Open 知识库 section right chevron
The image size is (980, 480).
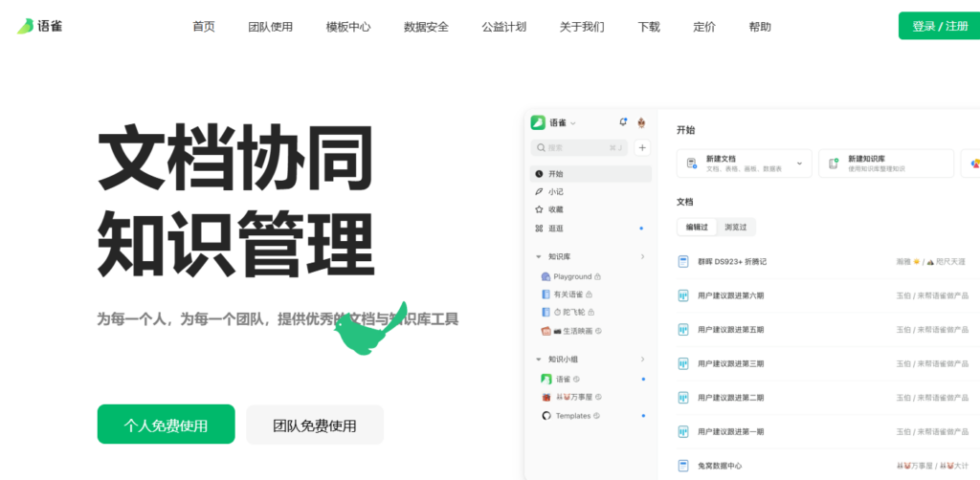(642, 256)
